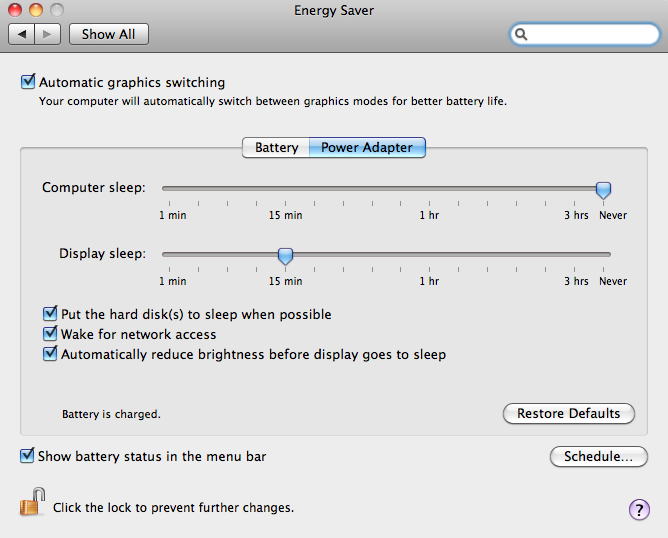668x538 pixels.
Task: Click the 15 min label under Display sleep
Action: 285,281
